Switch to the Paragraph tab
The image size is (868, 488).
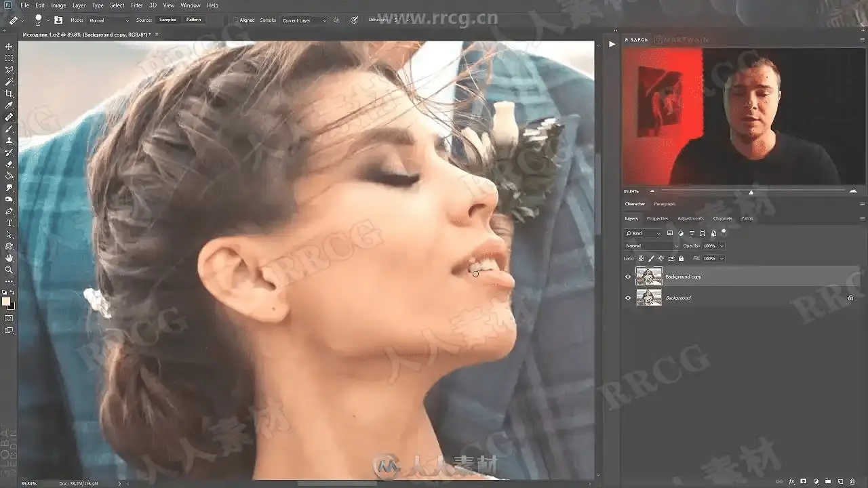coord(665,204)
